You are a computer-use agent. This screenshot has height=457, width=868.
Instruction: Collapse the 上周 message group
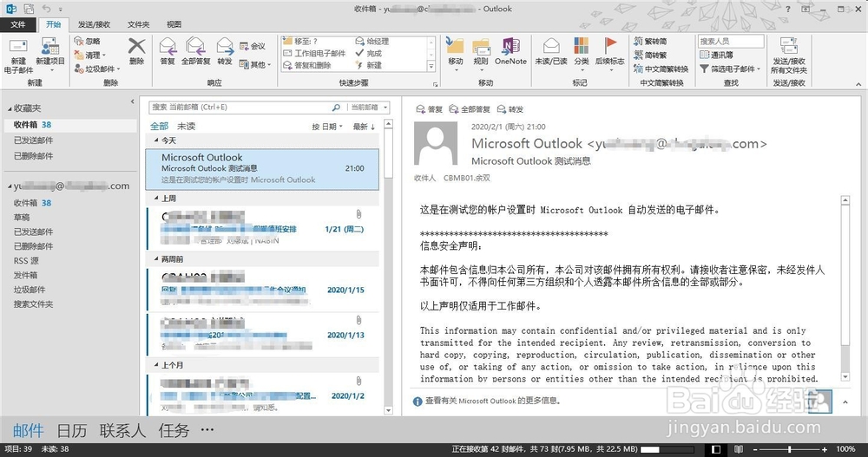(x=156, y=198)
